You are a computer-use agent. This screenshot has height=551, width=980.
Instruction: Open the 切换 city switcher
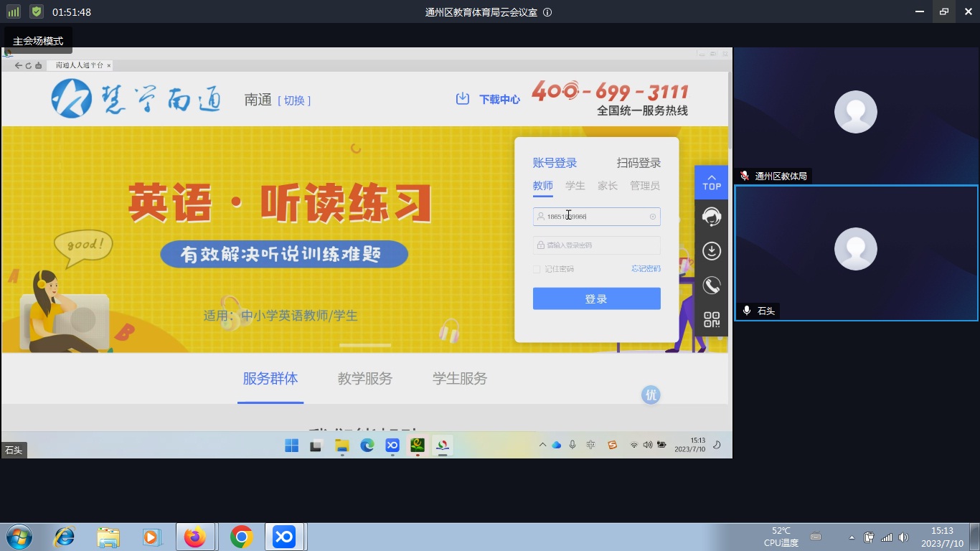pyautogui.click(x=294, y=100)
